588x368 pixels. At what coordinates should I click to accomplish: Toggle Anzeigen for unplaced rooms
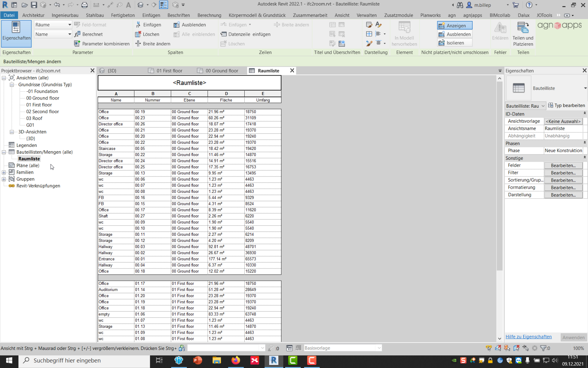(x=455, y=26)
